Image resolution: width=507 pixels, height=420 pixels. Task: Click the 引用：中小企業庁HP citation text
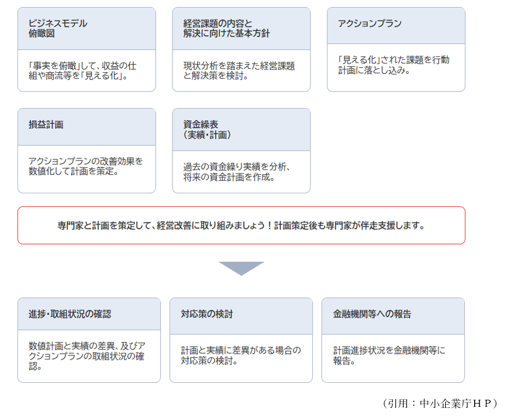(440, 404)
